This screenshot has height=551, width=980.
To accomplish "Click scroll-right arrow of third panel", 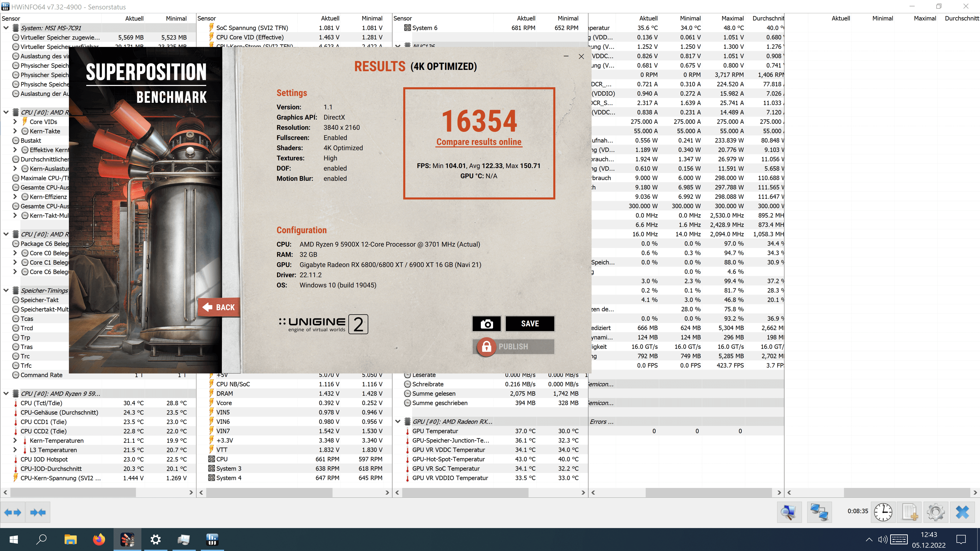I will [x=583, y=492].
